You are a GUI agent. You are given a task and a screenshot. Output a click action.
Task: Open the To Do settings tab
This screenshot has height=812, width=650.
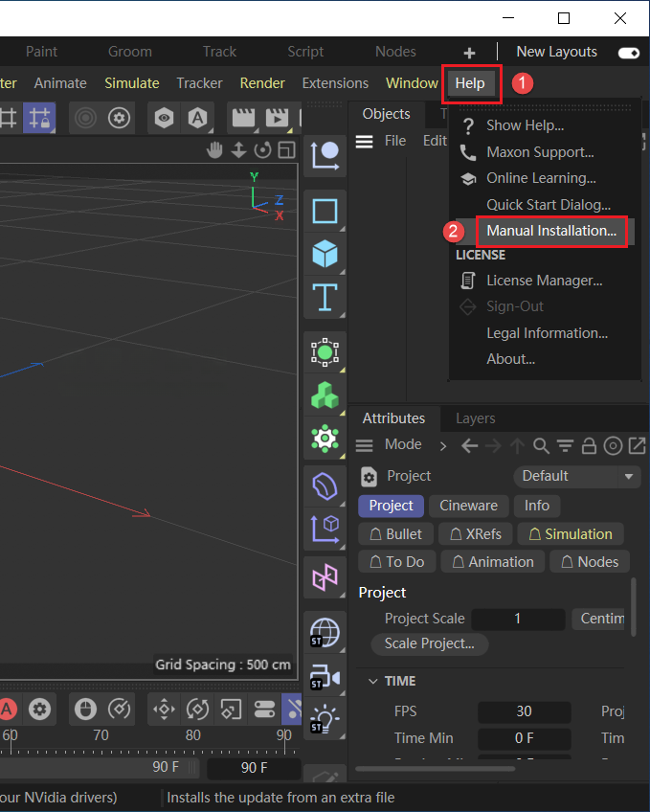pos(397,562)
